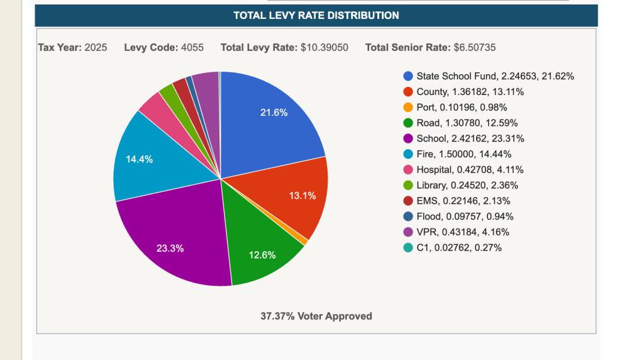The image size is (644, 360).
Task: Click the State School Fund legend dot
Action: point(408,76)
